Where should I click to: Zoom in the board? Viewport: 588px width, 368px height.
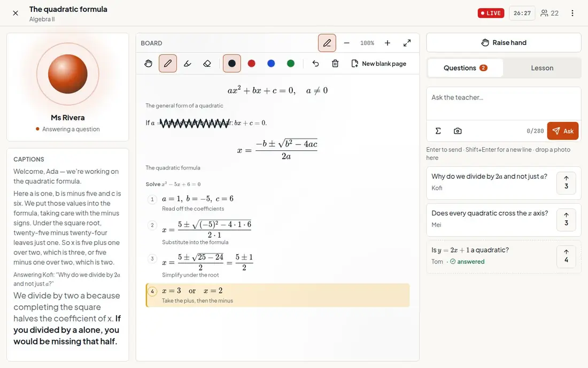click(x=388, y=43)
